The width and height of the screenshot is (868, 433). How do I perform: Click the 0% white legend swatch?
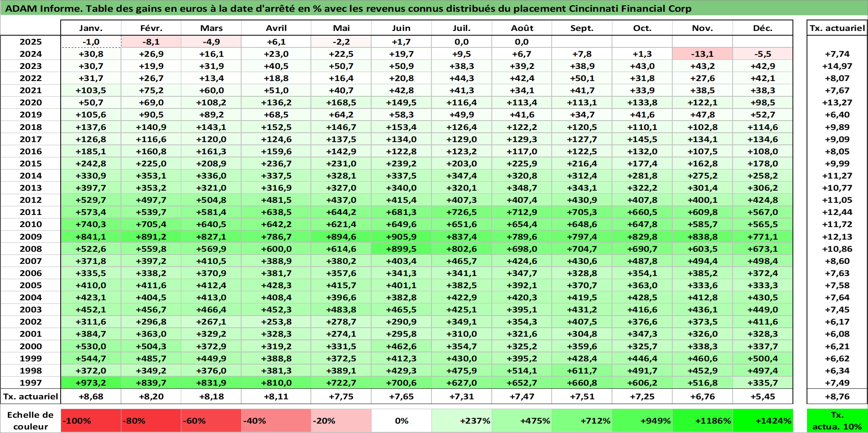pyautogui.click(x=401, y=420)
